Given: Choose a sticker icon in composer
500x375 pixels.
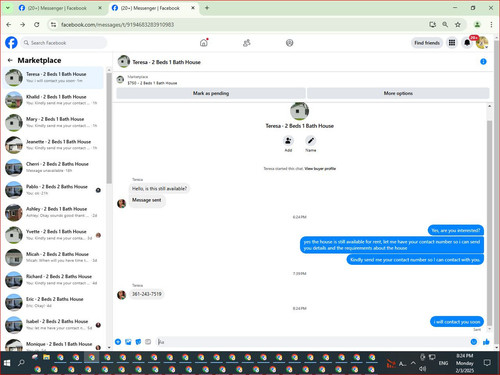Looking at the screenshot, I should (x=138, y=342).
